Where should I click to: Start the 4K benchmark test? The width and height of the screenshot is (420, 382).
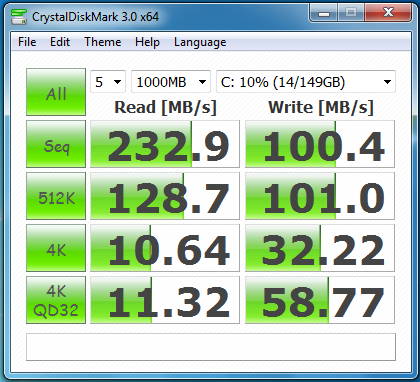click(56, 248)
